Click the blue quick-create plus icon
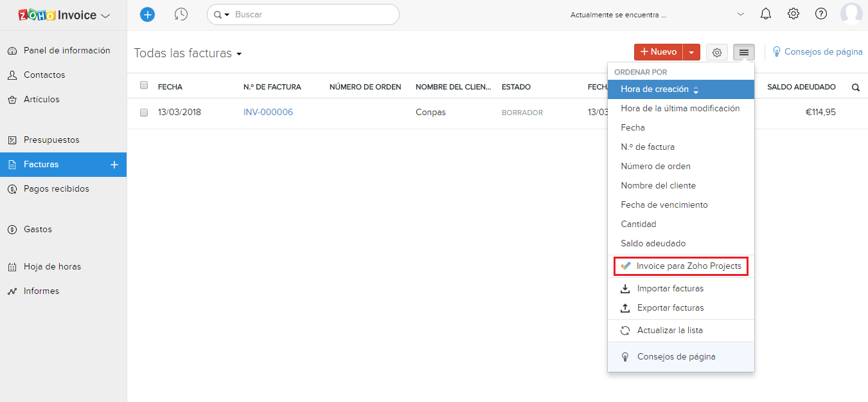The image size is (868, 402). point(147,14)
